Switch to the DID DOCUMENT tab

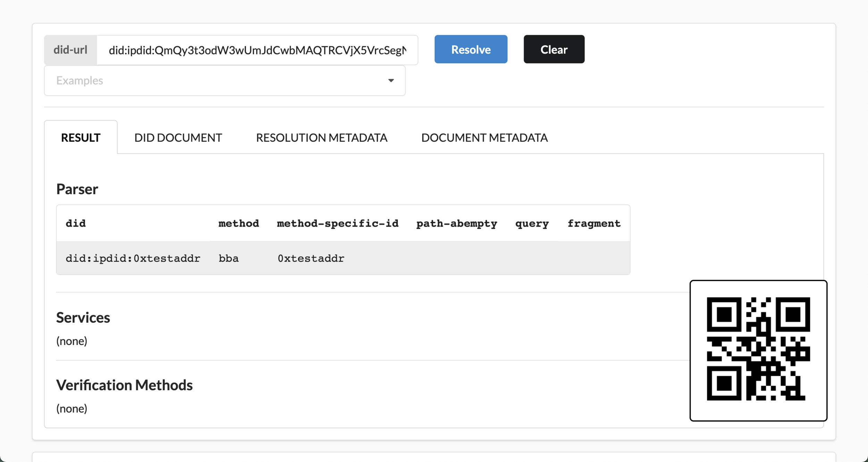(x=178, y=138)
